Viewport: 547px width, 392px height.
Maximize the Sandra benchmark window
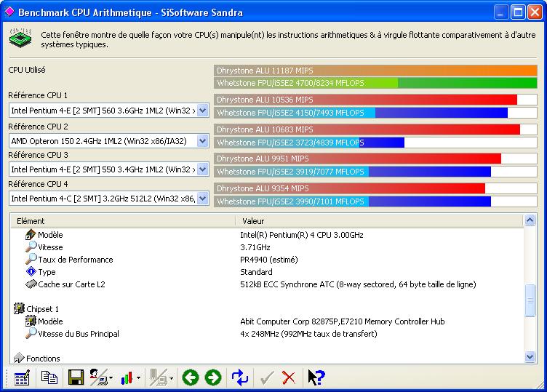(x=518, y=12)
